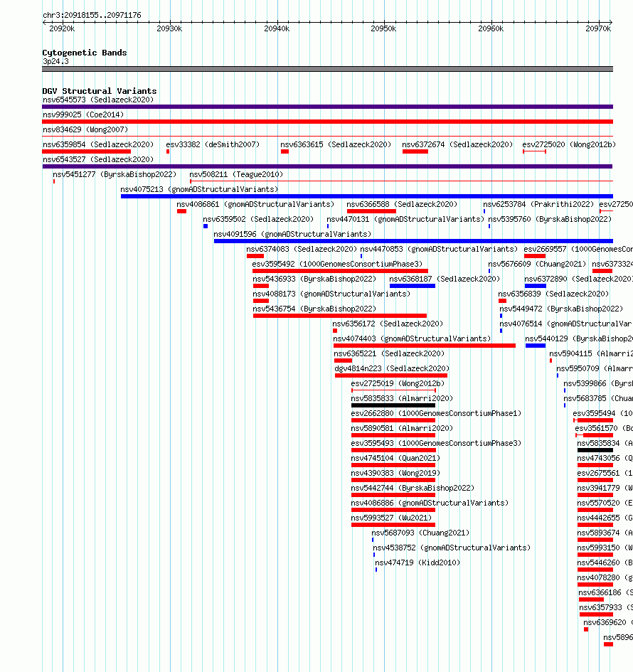Click the nsv6363615 (Sedlazeck2020) label
Image resolution: width=633 pixels, height=672 pixels.
[x=336, y=144]
